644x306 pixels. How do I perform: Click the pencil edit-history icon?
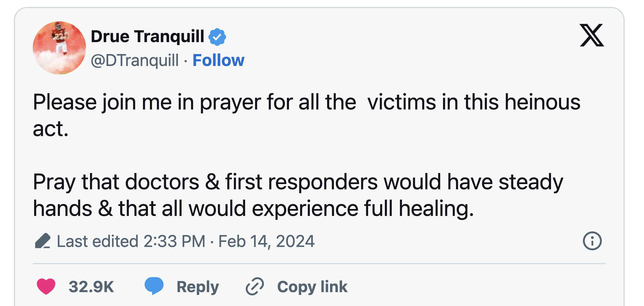(x=42, y=241)
